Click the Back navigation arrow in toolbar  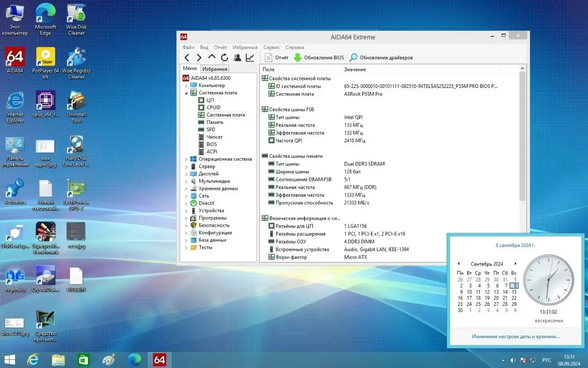click(186, 58)
